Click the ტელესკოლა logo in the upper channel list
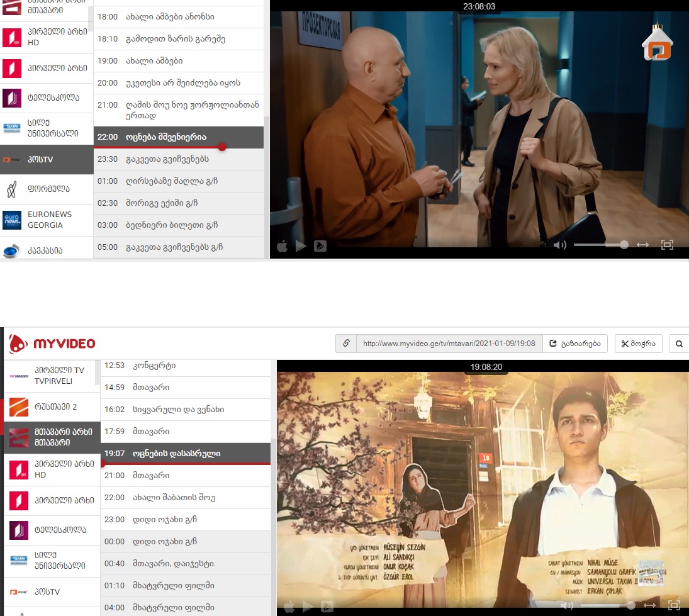The width and height of the screenshot is (689, 616). (x=12, y=98)
